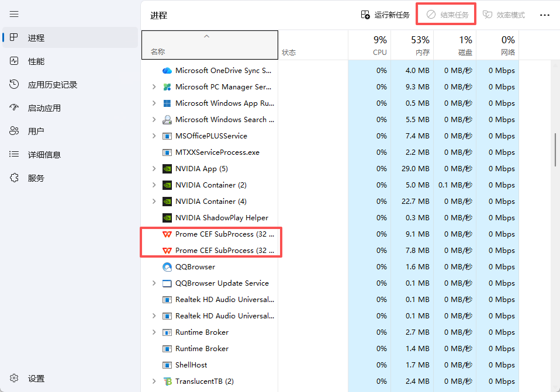Click QQBrowser Update Service icon
Image resolution: width=560 pixels, height=392 pixels.
(167, 283)
